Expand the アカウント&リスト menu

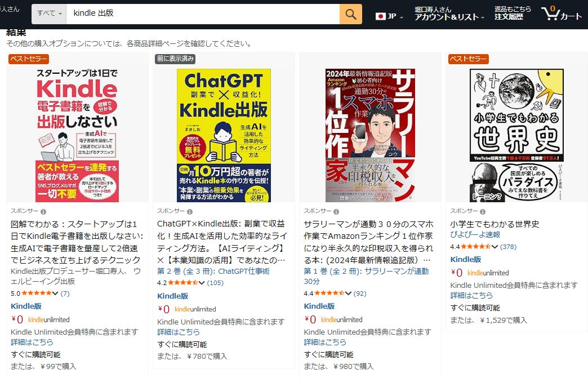tap(449, 14)
